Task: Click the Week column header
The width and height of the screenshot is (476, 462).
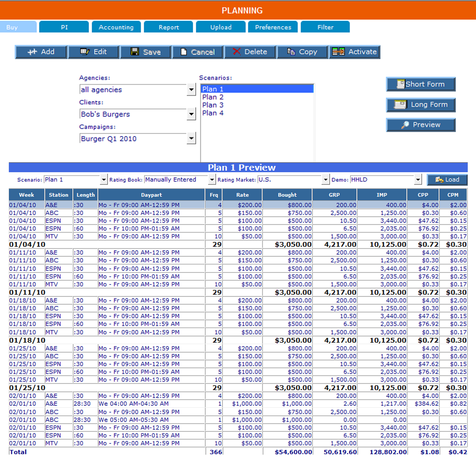Action: tap(27, 195)
